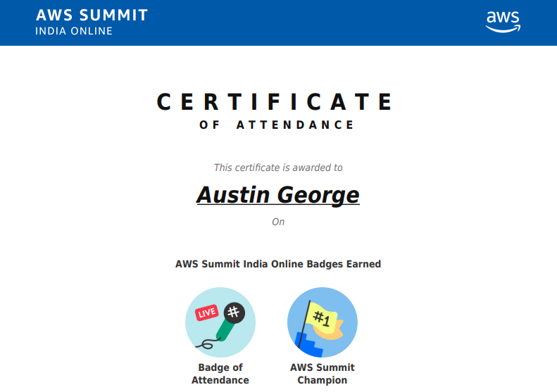Click the Badge of Attendance microphone icon
The height and width of the screenshot is (392, 557).
[x=220, y=322]
